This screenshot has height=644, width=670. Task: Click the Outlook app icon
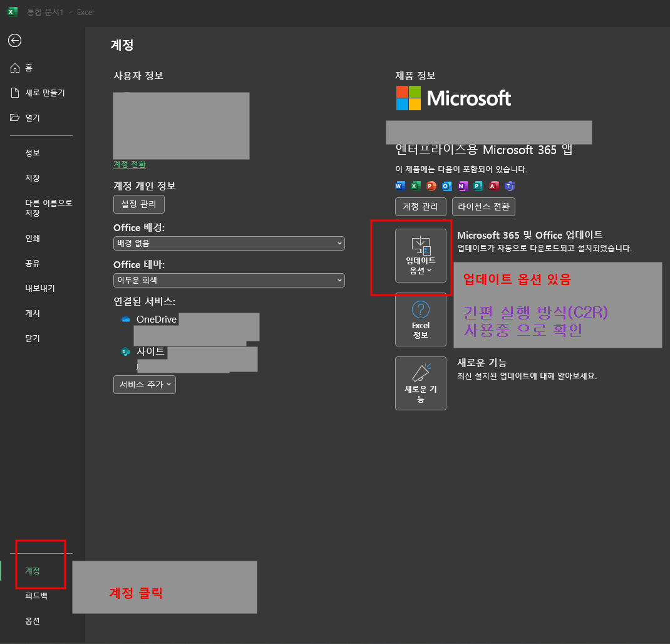pyautogui.click(x=447, y=186)
